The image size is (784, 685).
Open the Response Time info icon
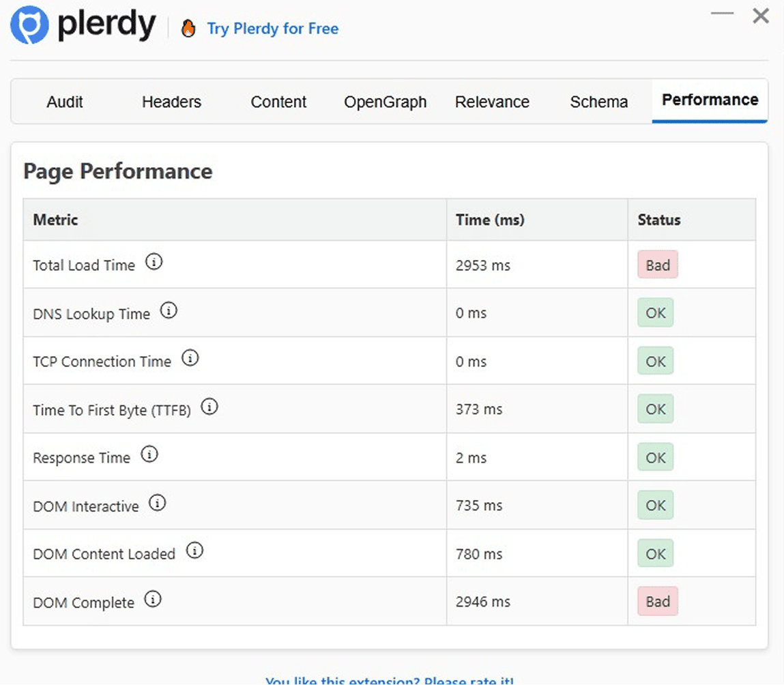(x=149, y=453)
